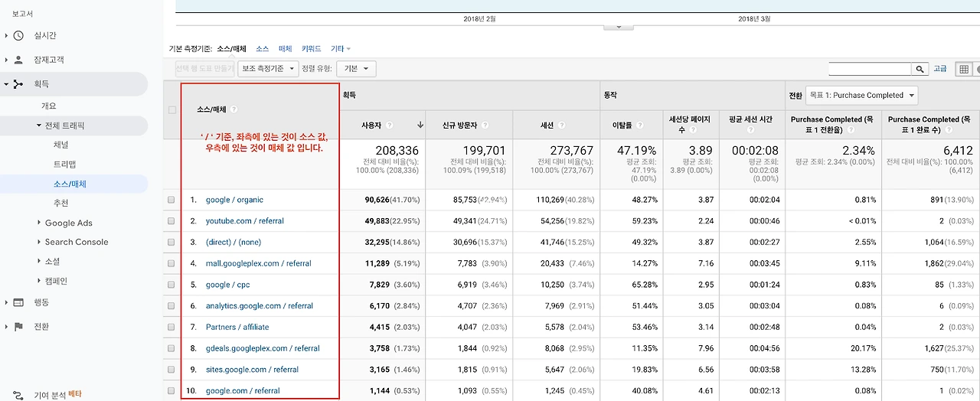Click the acquisition branch icon beside 획득
980x401 pixels.
coord(18,83)
